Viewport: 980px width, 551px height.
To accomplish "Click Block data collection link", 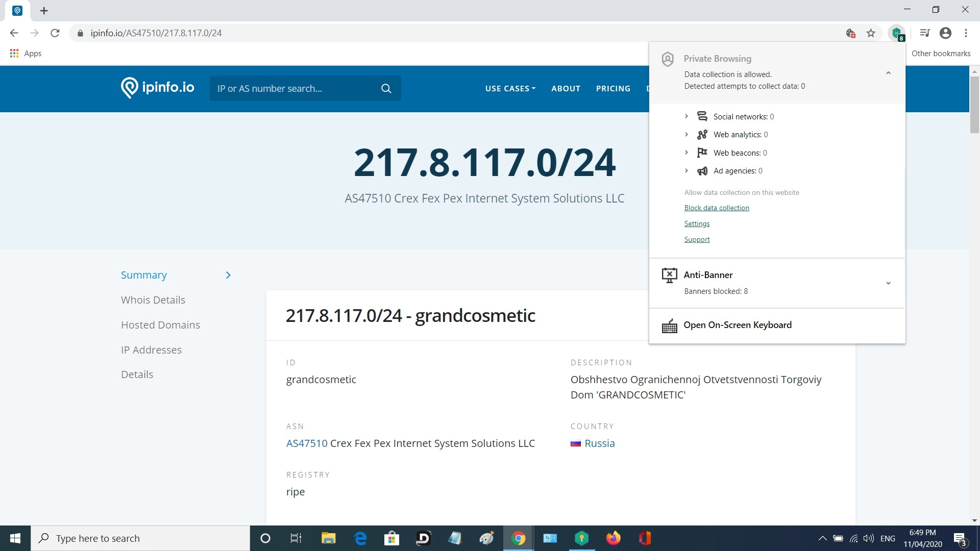I will click(x=717, y=208).
